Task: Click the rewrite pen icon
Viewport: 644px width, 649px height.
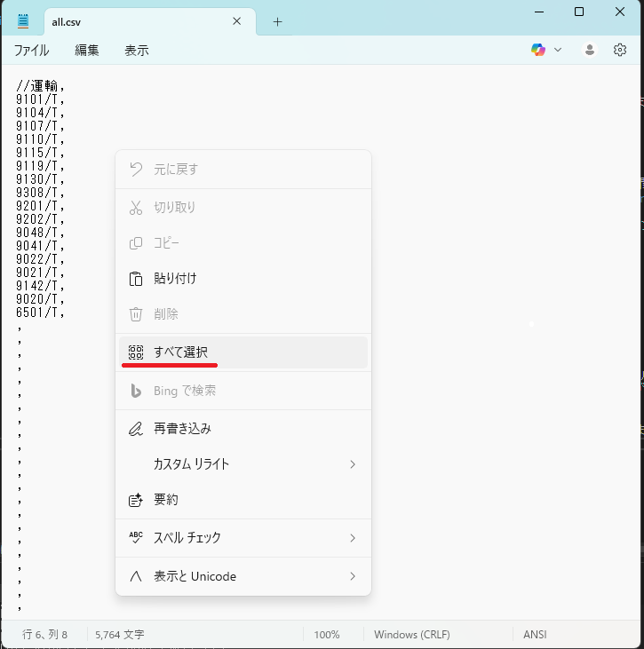Action: click(x=136, y=429)
